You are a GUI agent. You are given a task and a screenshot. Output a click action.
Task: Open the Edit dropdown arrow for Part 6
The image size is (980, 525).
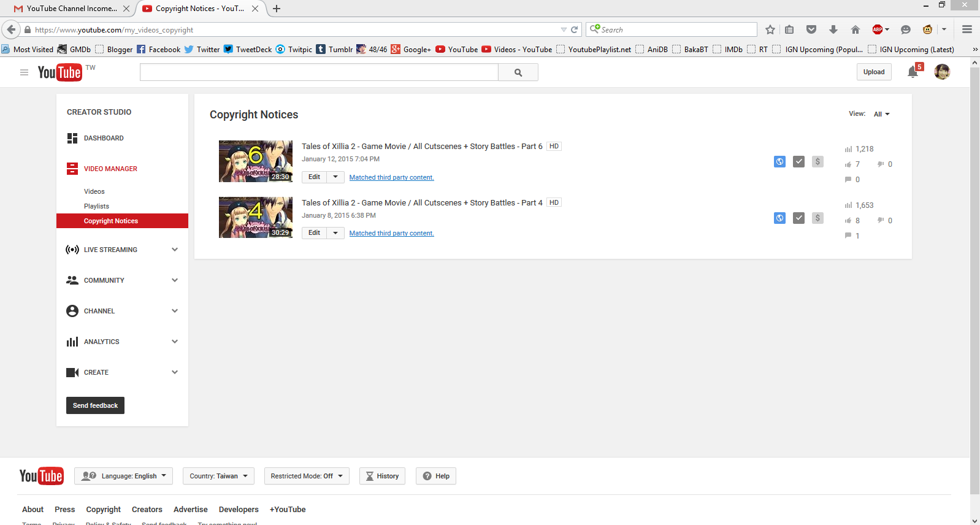(335, 177)
